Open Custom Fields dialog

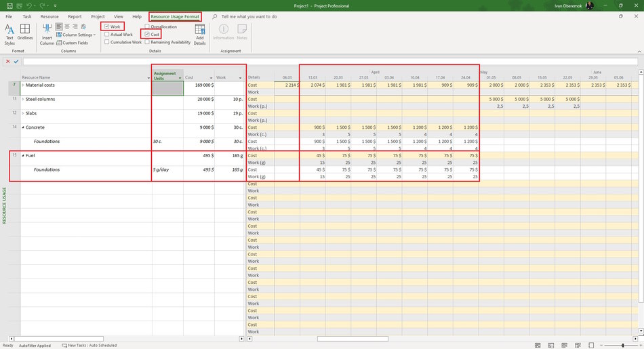click(x=73, y=43)
